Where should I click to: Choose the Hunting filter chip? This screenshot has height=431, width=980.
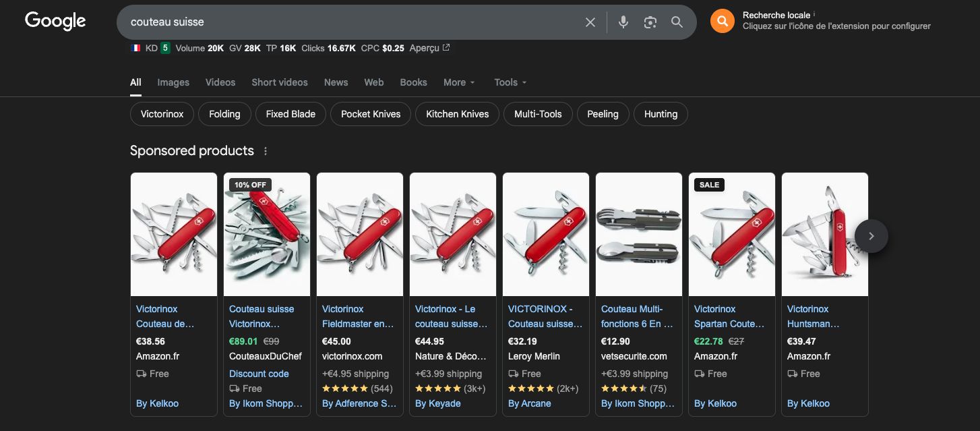click(661, 114)
